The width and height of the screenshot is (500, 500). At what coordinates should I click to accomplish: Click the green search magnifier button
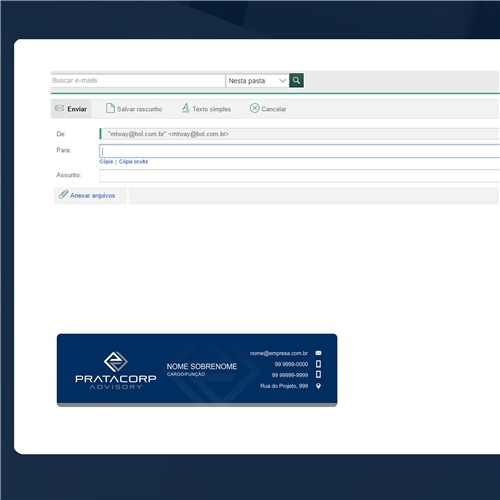(x=296, y=80)
